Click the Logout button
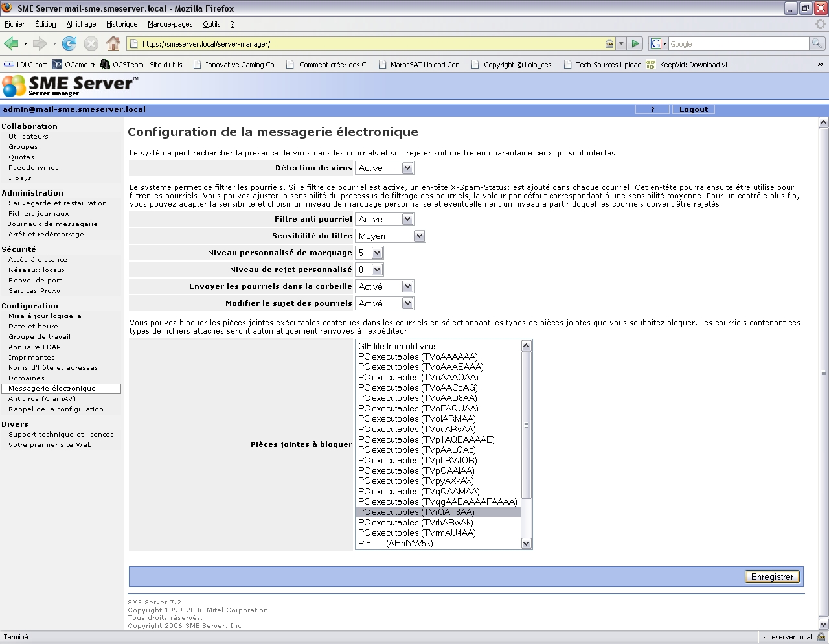This screenshot has width=829, height=644. pyautogui.click(x=694, y=109)
